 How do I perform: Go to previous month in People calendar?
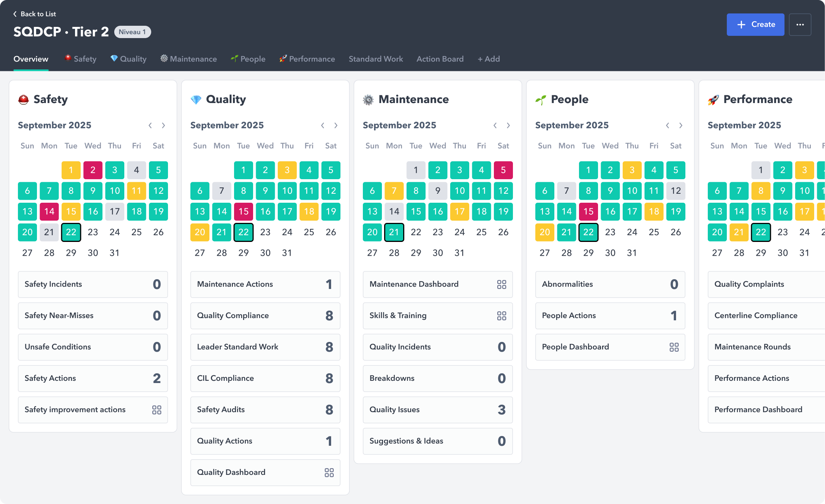[667, 125]
